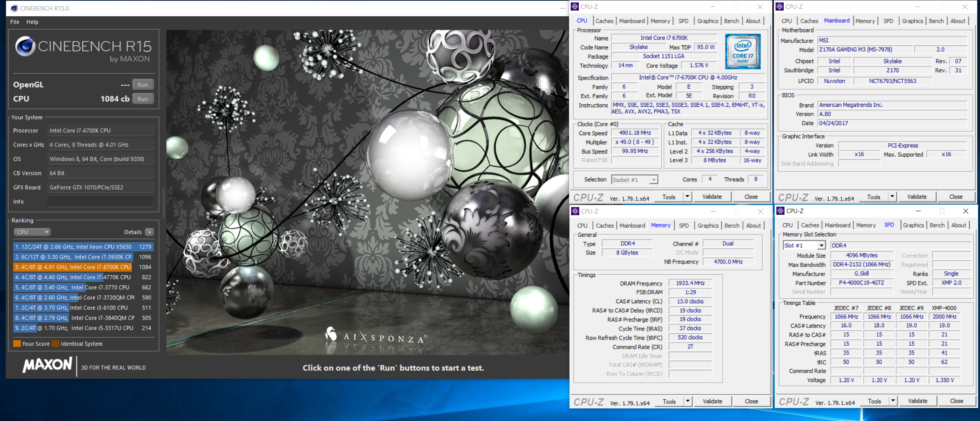Close the top-left CPU-Z CPU window
The width and height of the screenshot is (980, 421).
click(760, 7)
